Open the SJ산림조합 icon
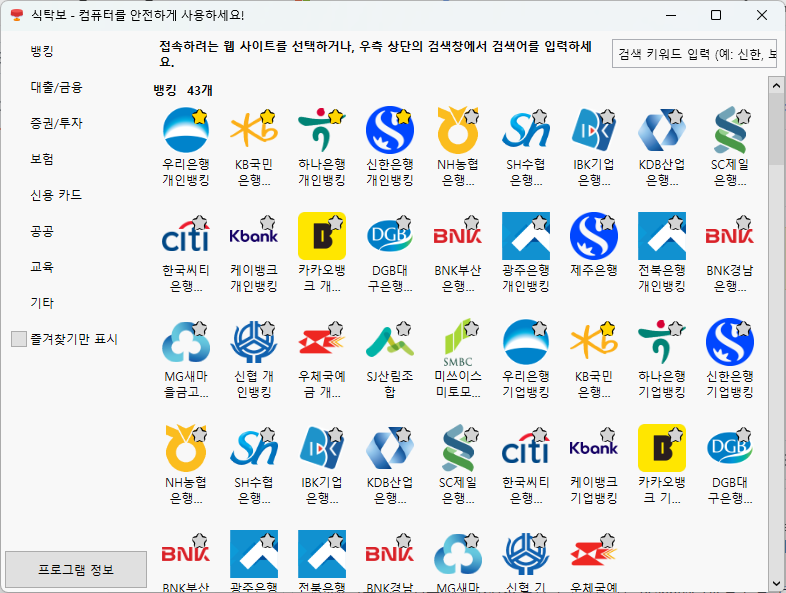Screen dimensions: 786x593 coord(389,342)
